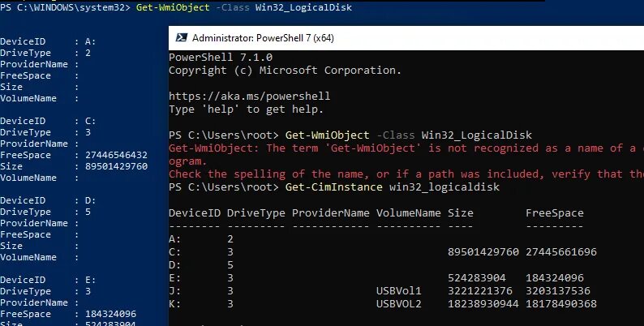Click the DeviceID column header
The width and height of the screenshot is (644, 326).
point(195,213)
